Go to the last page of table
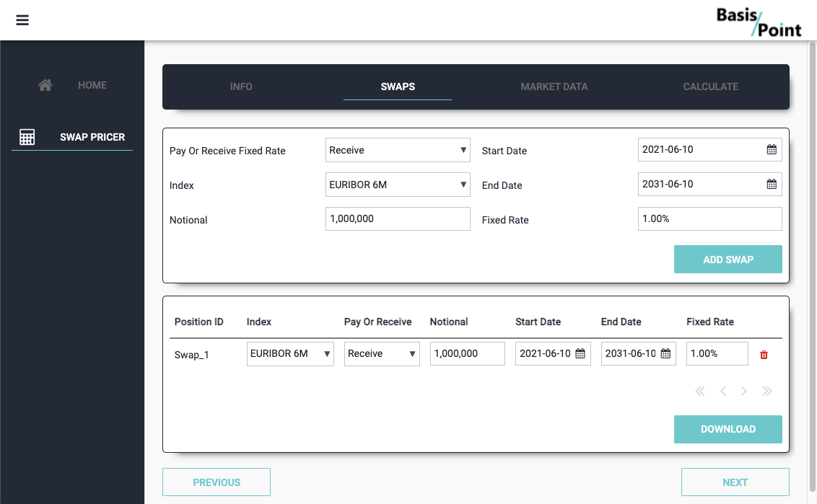Screen dimensions: 817x504 [x=767, y=392]
